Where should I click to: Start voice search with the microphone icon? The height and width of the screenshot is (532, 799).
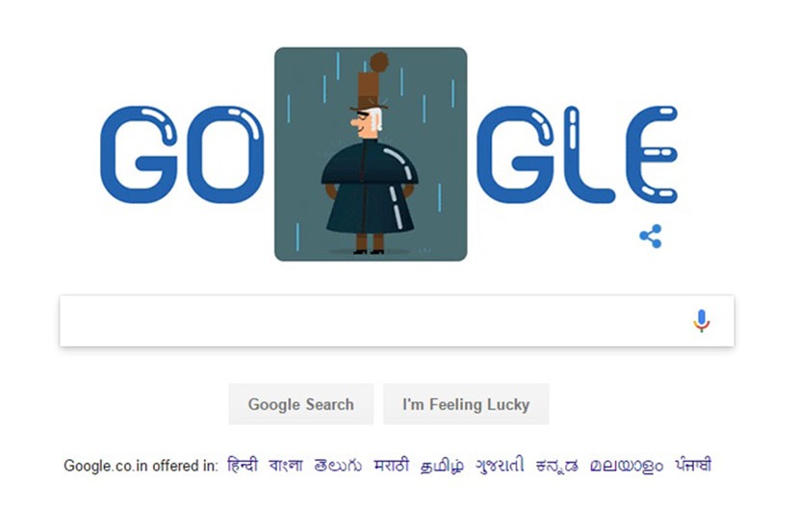tap(701, 320)
